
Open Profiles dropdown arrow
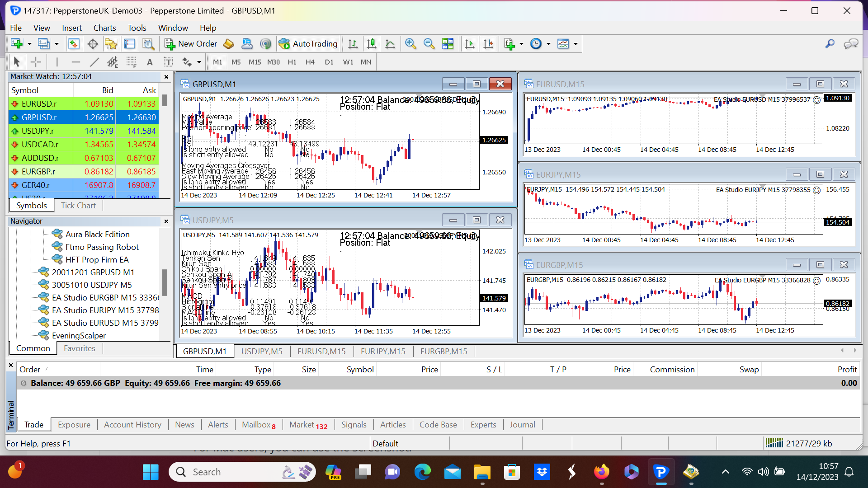[x=57, y=44]
